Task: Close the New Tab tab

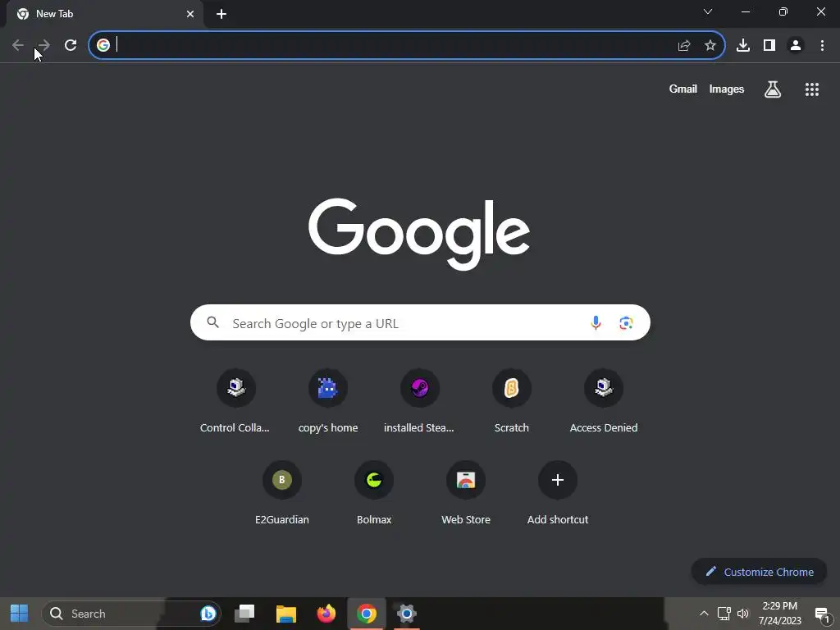Action: tap(190, 14)
